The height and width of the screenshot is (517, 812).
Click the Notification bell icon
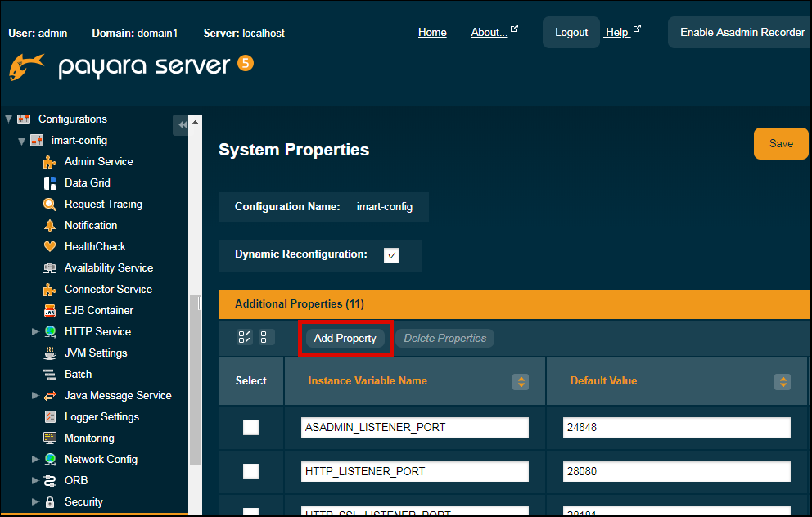pos(50,226)
